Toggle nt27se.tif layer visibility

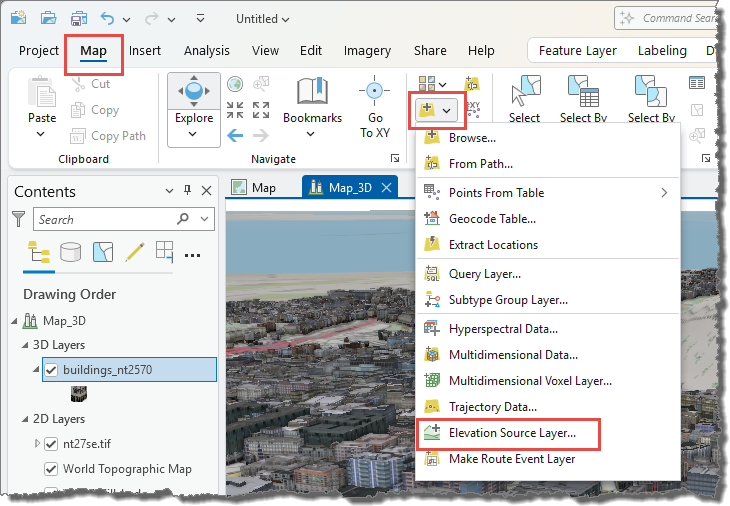pos(51,444)
